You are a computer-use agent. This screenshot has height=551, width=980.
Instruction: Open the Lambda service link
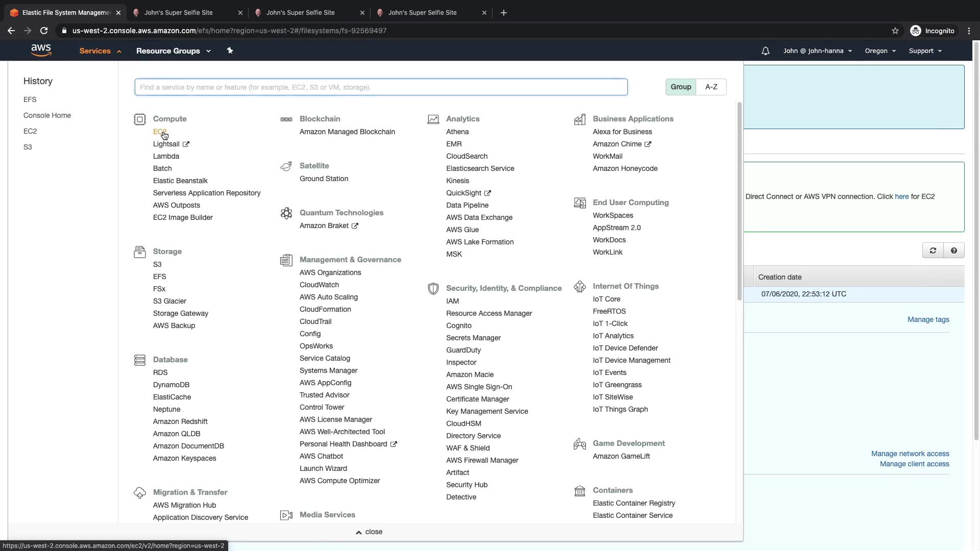point(166,156)
